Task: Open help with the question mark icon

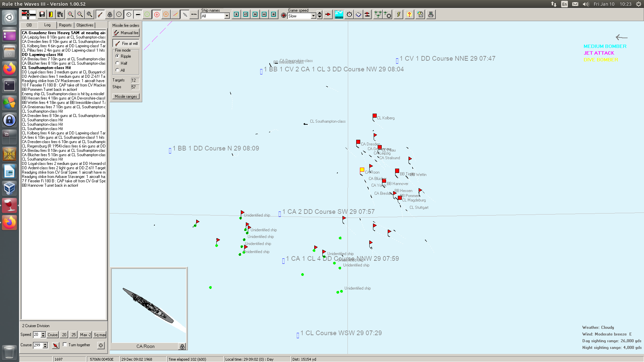Action: click(x=409, y=14)
